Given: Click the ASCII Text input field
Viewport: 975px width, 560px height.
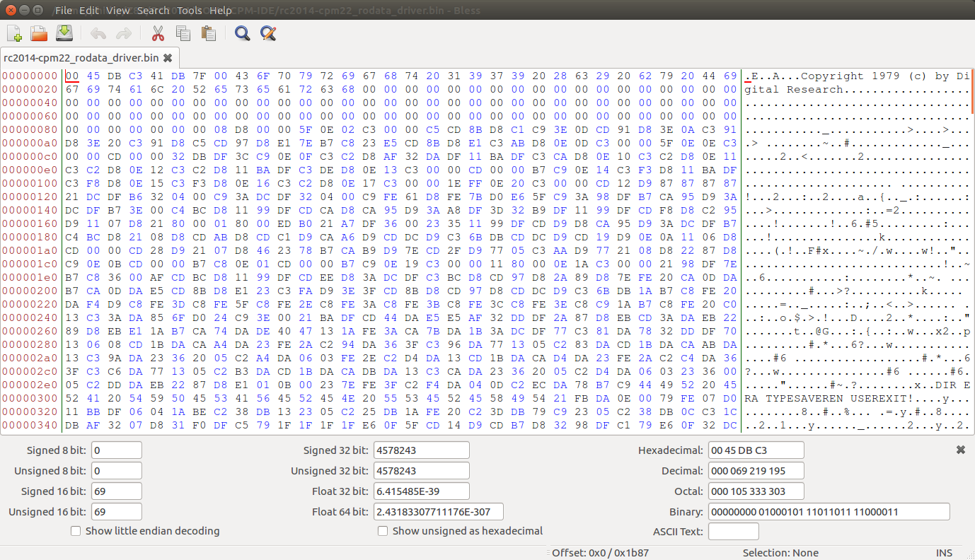Looking at the screenshot, I should [x=733, y=531].
